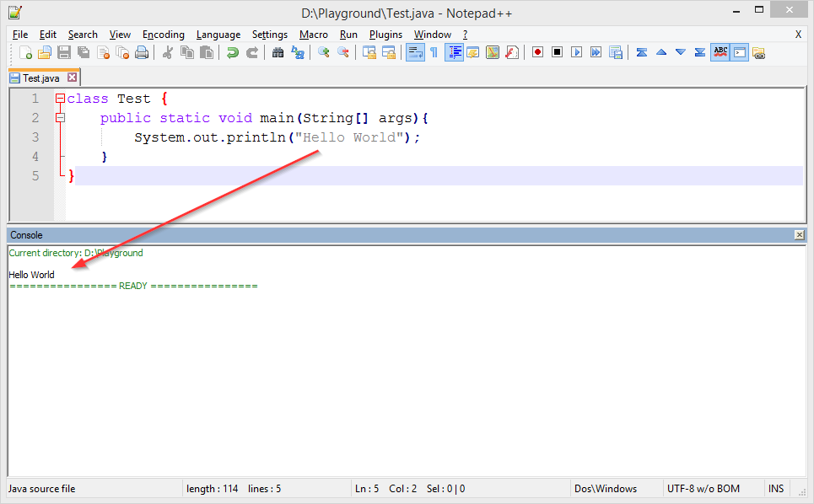Close the current document via toolbar icon

pyautogui.click(x=103, y=52)
